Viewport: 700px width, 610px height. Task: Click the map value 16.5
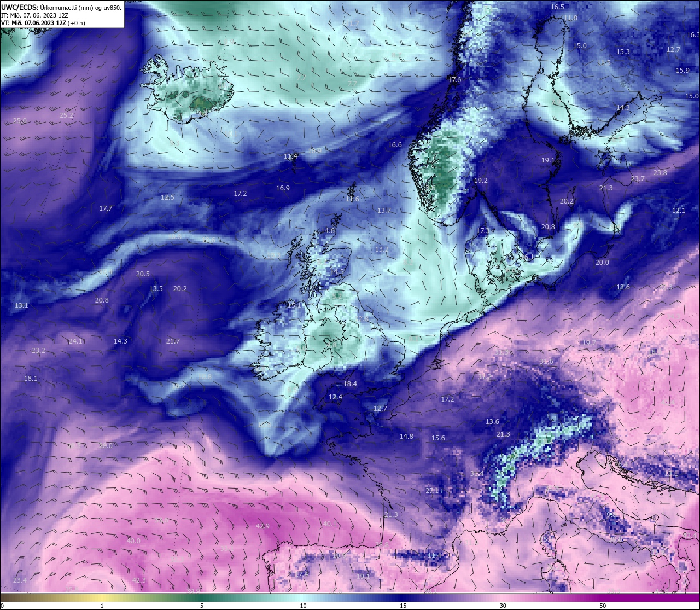[x=557, y=7]
